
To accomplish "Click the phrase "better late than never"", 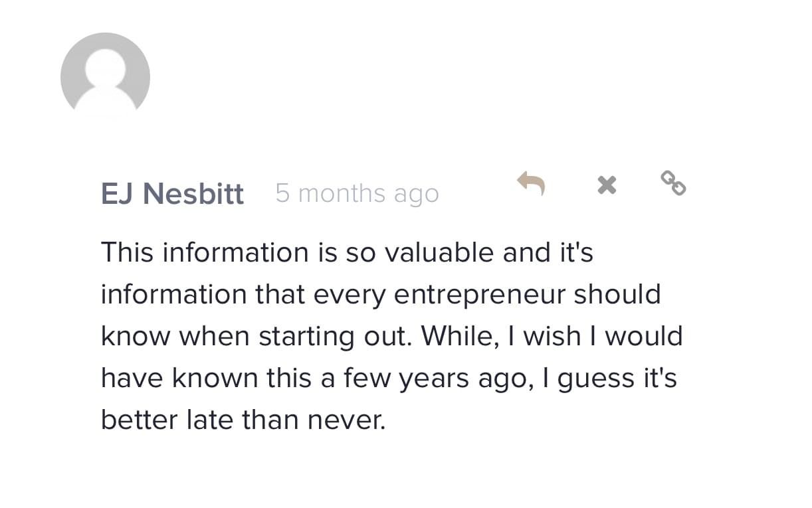I will 243,420.
